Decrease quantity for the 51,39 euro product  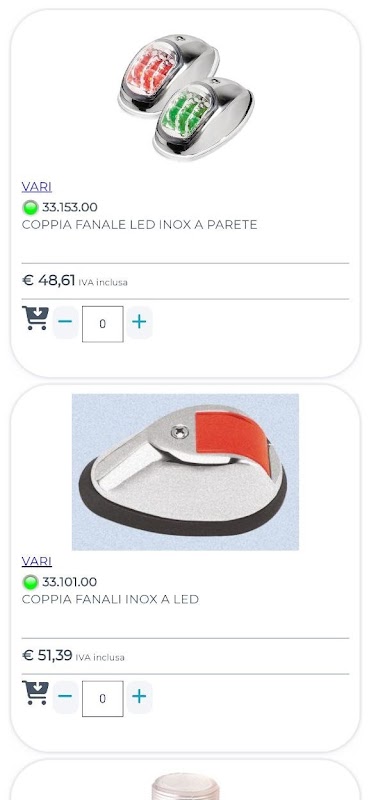pyautogui.click(x=65, y=697)
